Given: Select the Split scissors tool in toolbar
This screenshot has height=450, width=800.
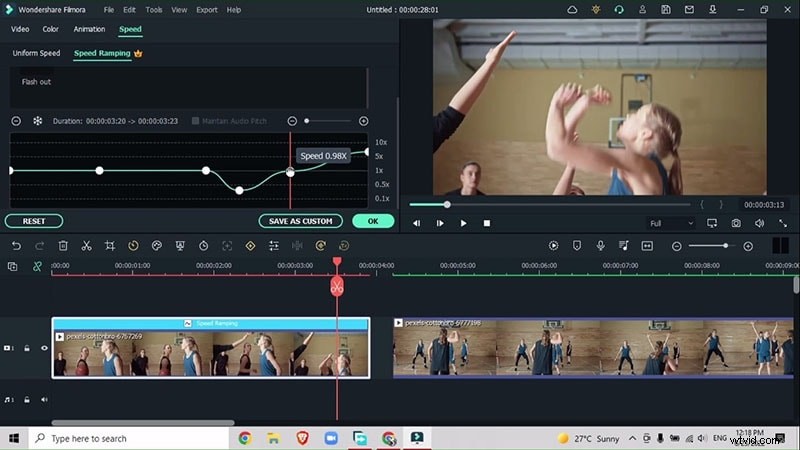Looking at the screenshot, I should coord(86,246).
